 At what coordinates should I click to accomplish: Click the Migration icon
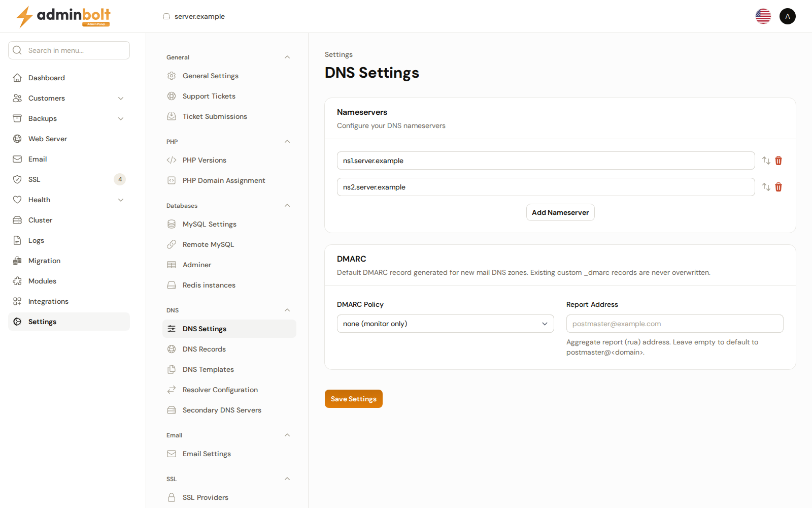coord(17,261)
